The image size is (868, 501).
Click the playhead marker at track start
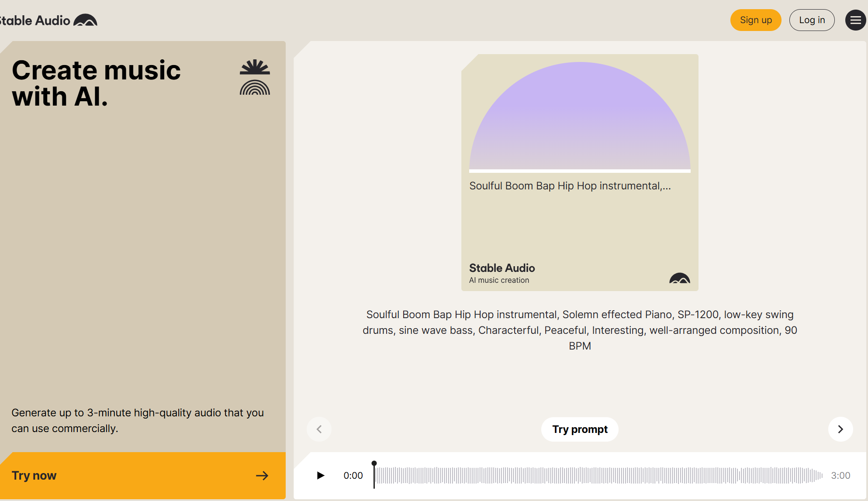click(x=374, y=474)
